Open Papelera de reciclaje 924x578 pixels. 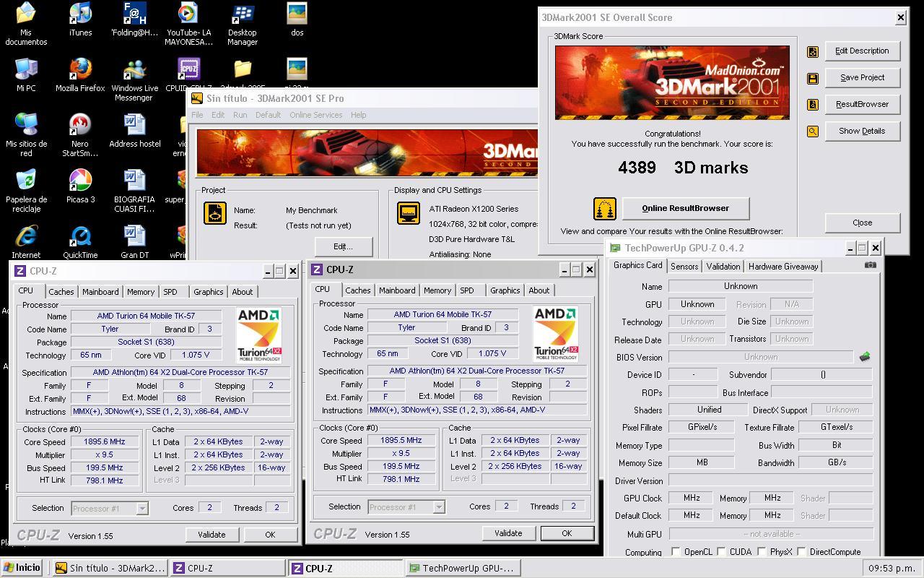point(26,191)
